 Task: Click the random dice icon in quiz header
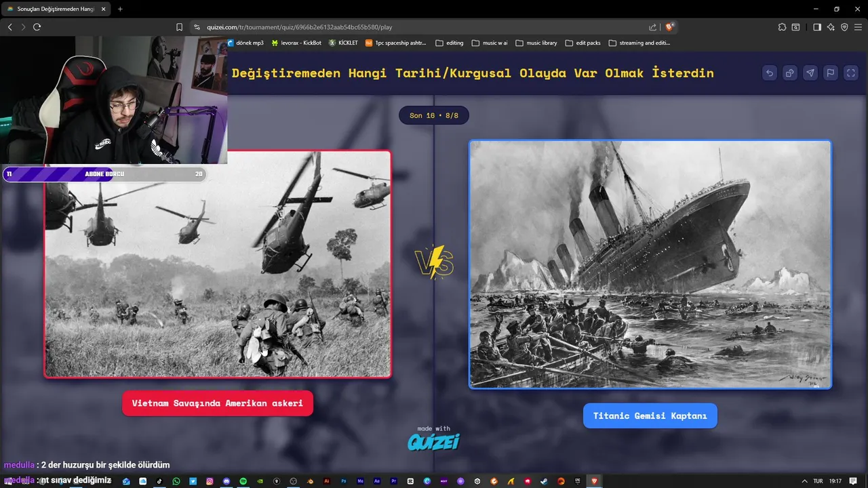click(789, 73)
